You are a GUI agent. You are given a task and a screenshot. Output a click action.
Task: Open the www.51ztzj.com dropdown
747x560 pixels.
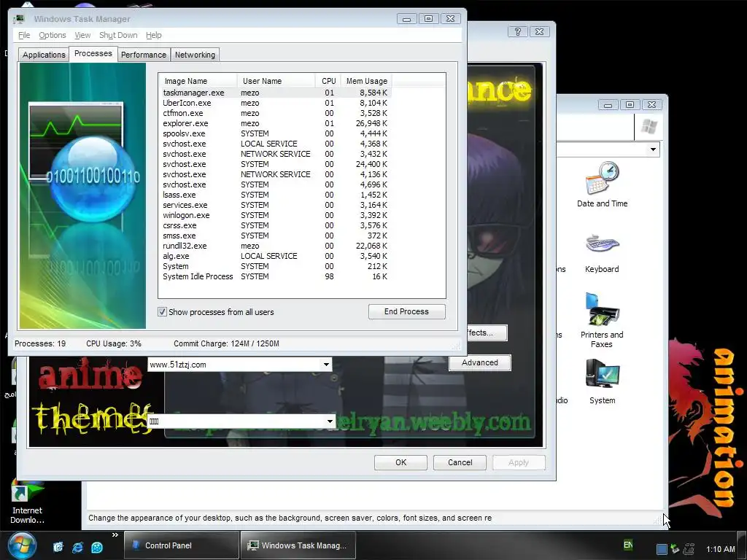(326, 365)
